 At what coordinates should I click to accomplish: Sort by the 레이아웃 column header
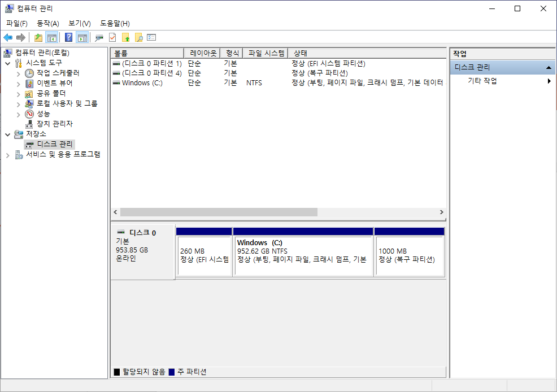click(202, 53)
